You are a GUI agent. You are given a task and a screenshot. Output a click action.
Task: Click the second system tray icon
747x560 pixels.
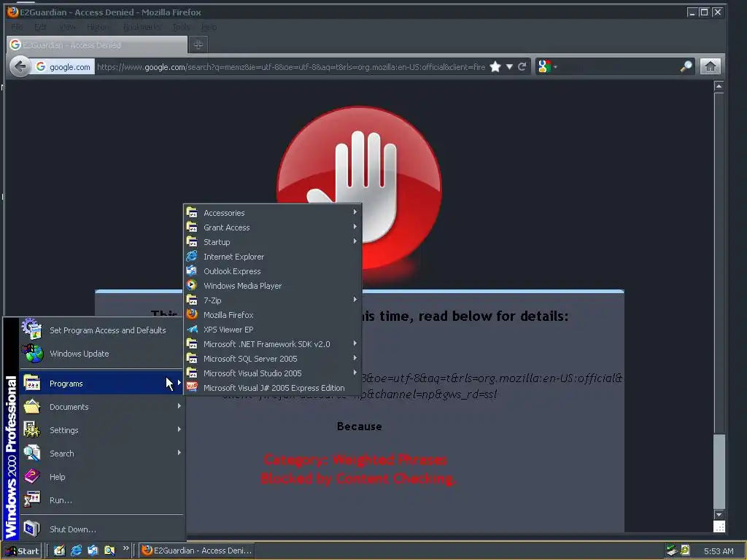coord(685,551)
